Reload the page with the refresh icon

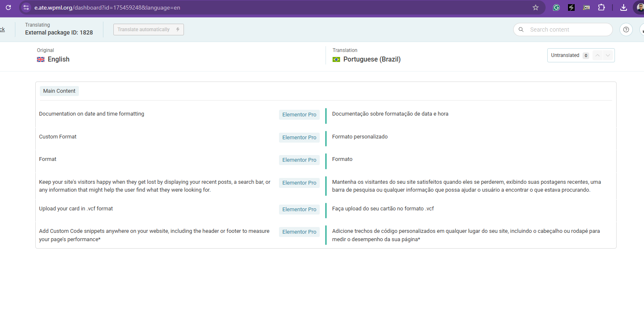[x=8, y=7]
